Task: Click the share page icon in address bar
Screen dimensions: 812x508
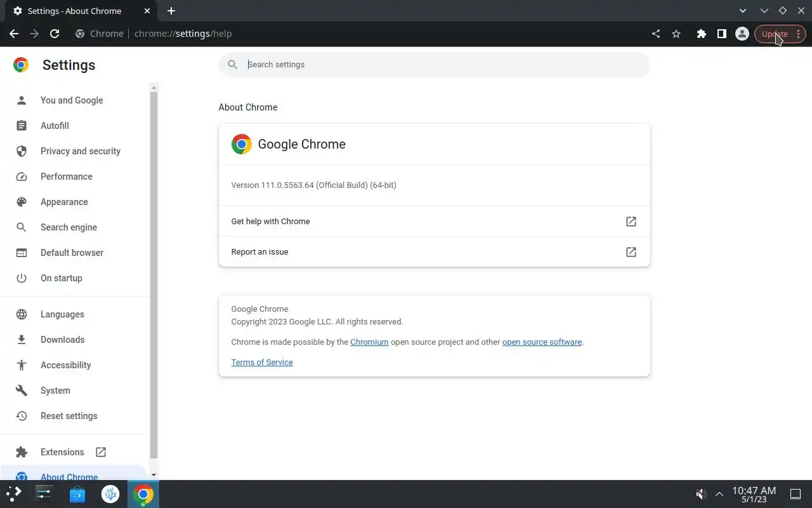Action: point(656,34)
